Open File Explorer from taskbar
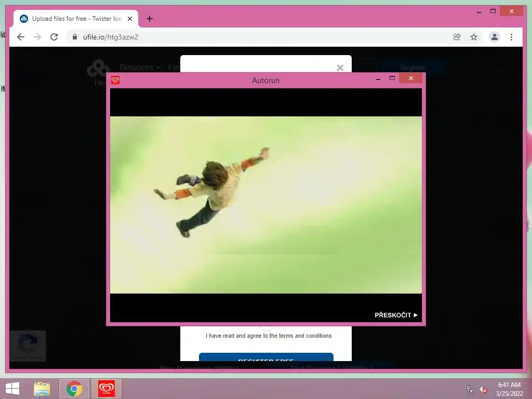 [x=42, y=389]
